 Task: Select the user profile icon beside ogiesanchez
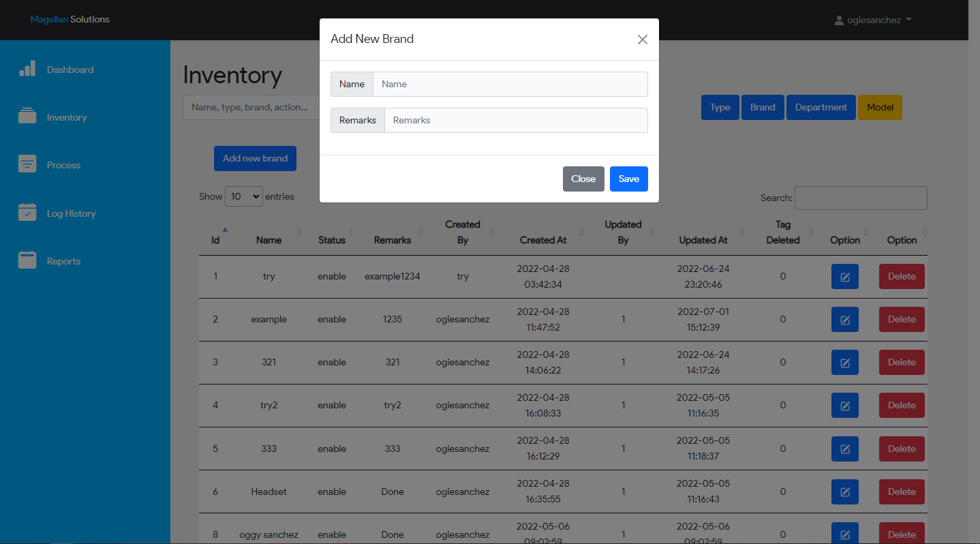[x=839, y=20]
